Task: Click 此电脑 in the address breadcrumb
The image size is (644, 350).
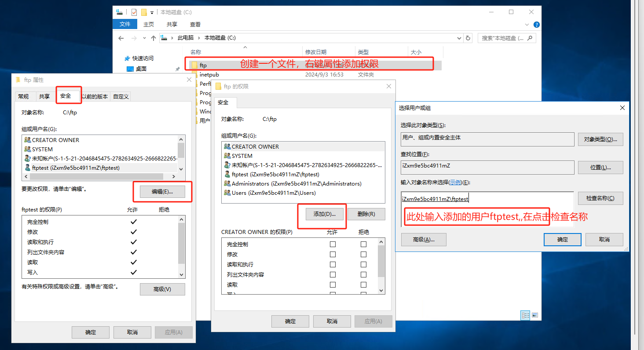Action: coord(186,38)
